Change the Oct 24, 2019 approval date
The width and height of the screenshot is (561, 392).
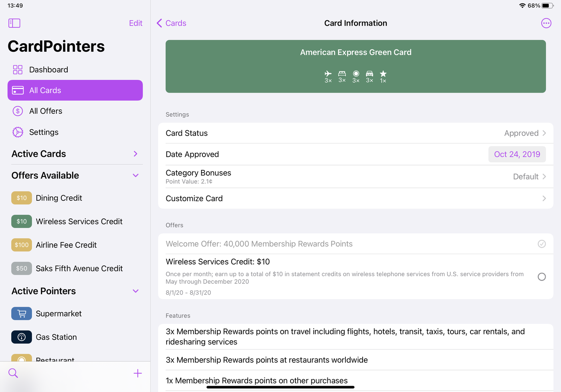517,154
